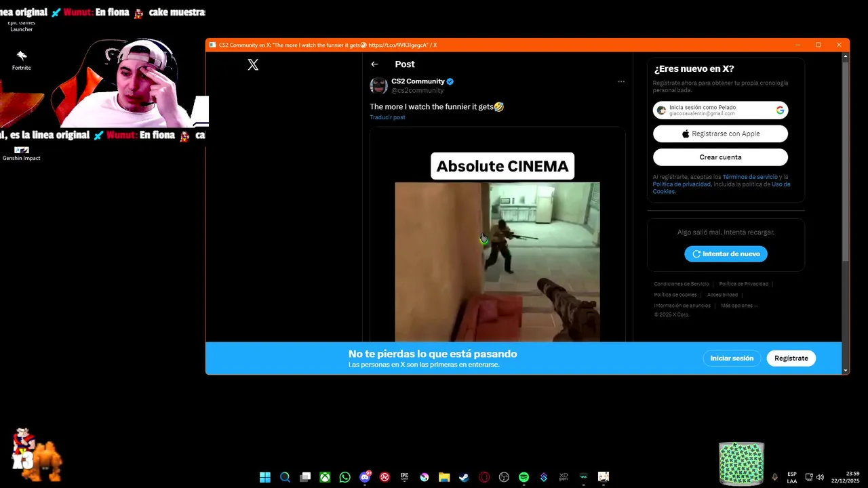Open WhatsApp from the taskbar
The width and height of the screenshot is (868, 488).
pos(345,477)
